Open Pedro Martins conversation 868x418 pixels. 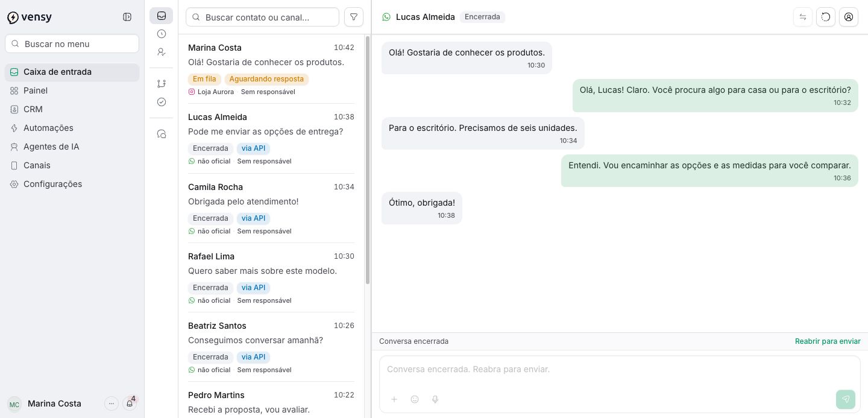[271, 401]
